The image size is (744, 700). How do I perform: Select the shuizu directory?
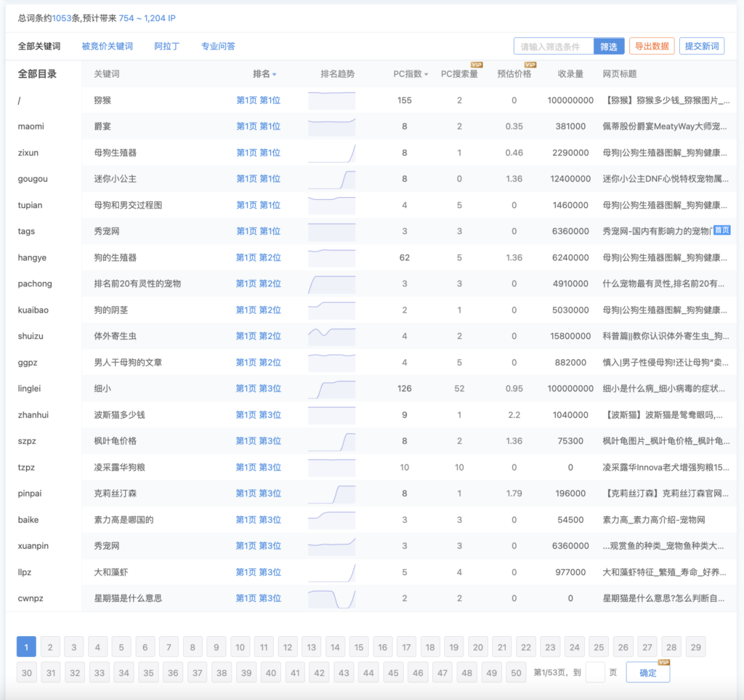[x=31, y=336]
